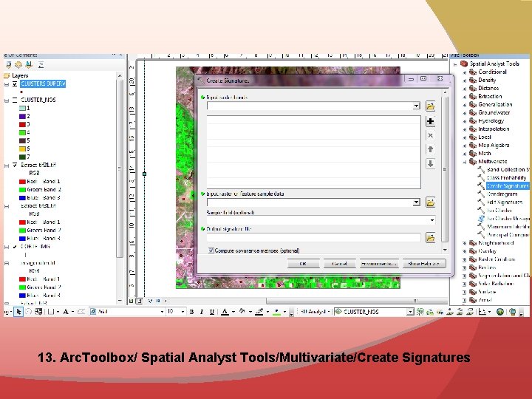Viewport: 532px width, 399px height.
Task: Click the font color A icon
Action: 225,312
